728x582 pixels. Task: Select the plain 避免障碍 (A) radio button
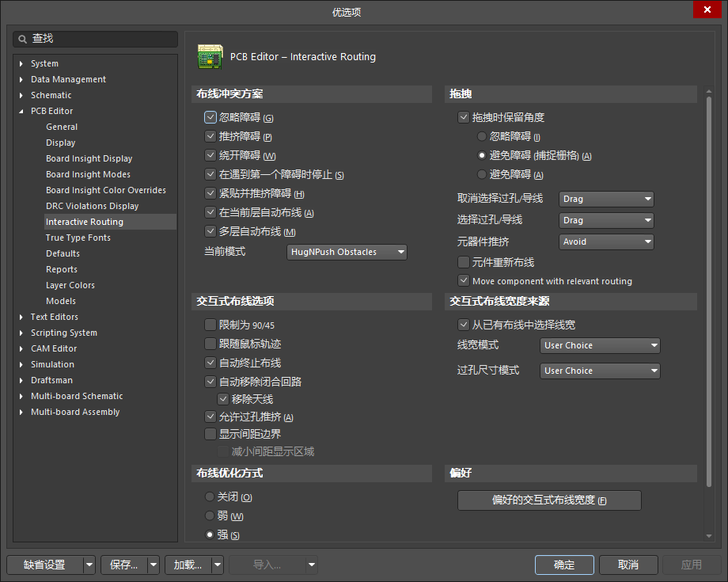(x=482, y=174)
